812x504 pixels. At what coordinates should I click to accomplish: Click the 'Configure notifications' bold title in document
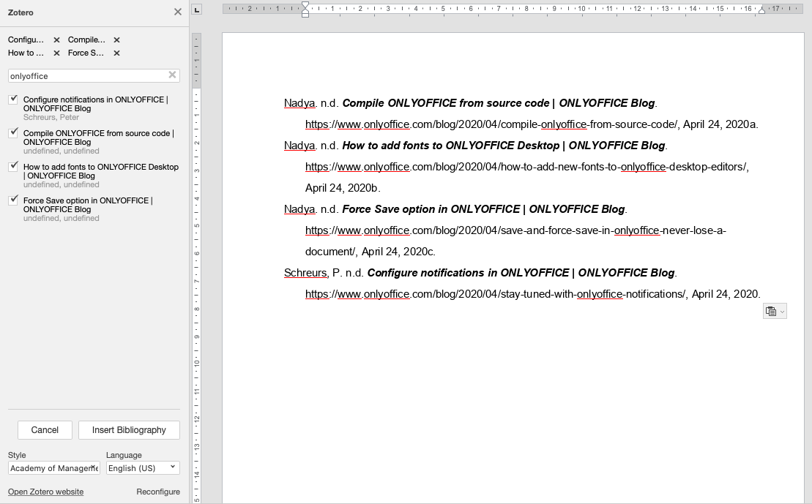coord(521,273)
